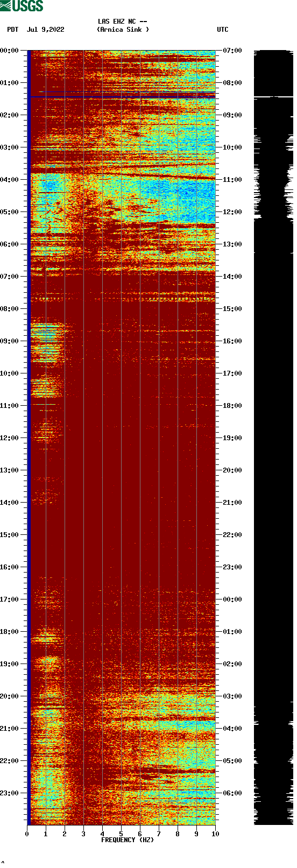Click the 0 Hz frequency tick label
The width and height of the screenshot is (297, 868).
(x=27, y=834)
